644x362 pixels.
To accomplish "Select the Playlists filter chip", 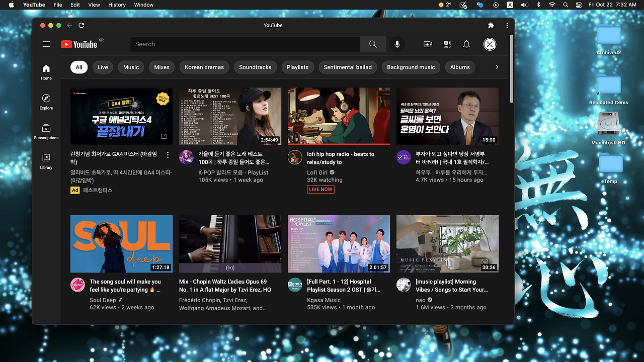I will click(297, 67).
